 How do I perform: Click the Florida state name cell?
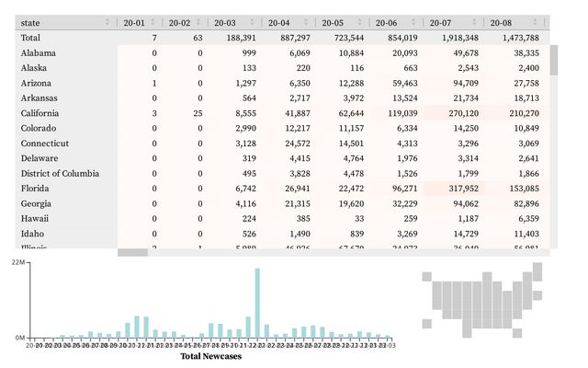(36, 189)
